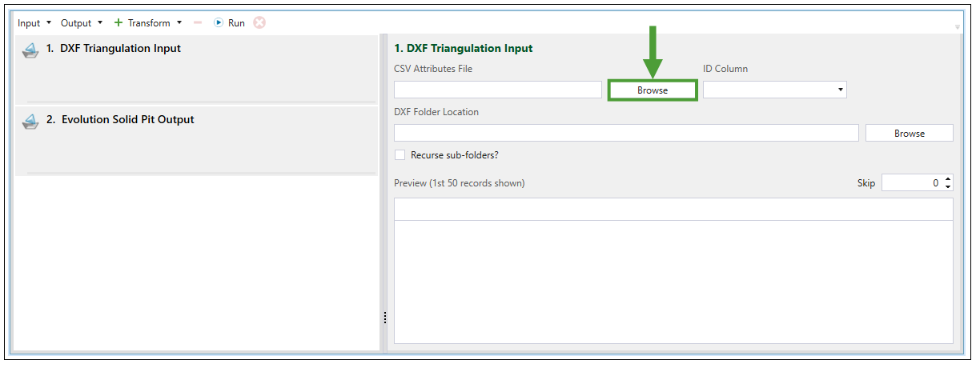Increase the Skip value with up arrow
The width and height of the screenshot is (980, 368).
click(948, 179)
